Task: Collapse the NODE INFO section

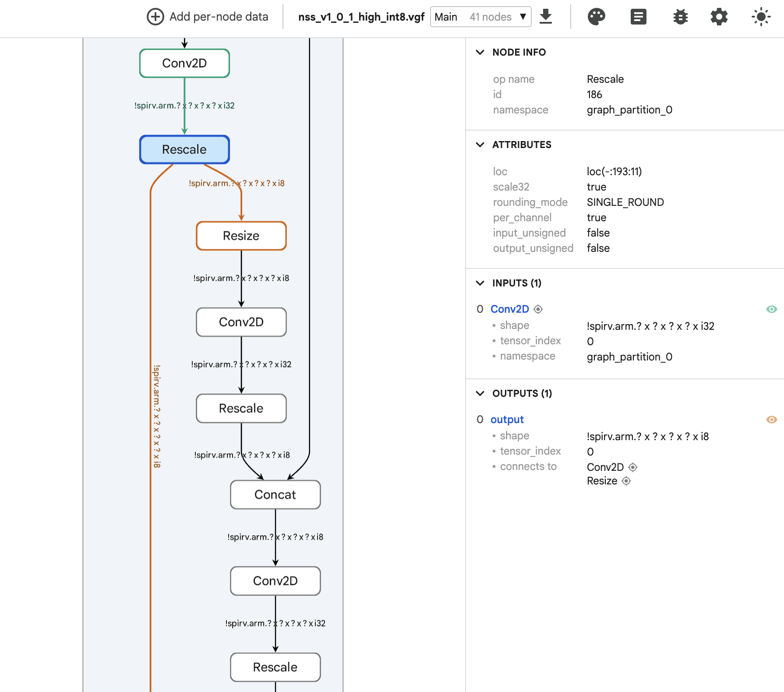Action: [x=480, y=52]
